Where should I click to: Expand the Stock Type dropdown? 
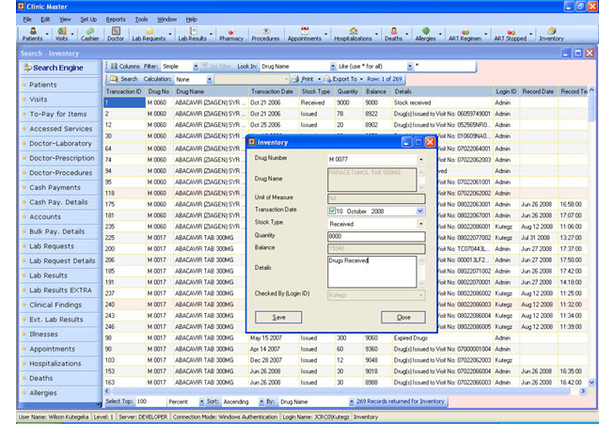click(421, 224)
